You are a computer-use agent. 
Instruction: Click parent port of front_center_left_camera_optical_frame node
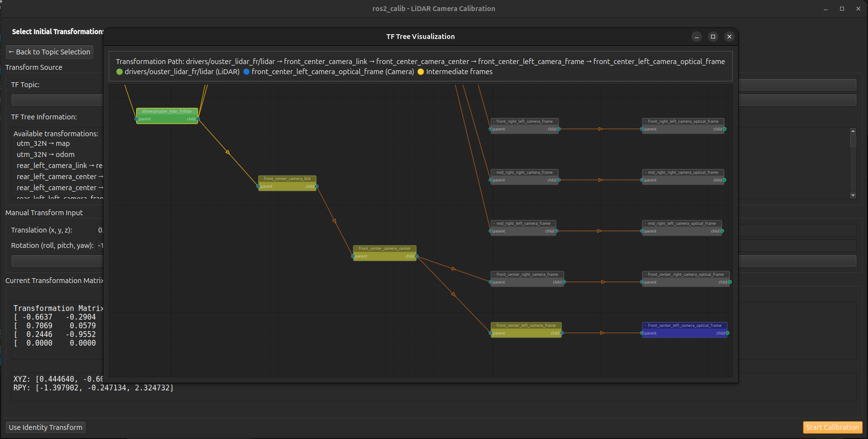pos(642,333)
